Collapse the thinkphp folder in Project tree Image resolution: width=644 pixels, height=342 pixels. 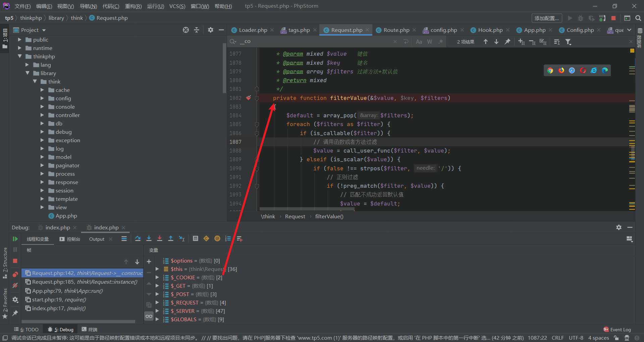click(x=20, y=56)
